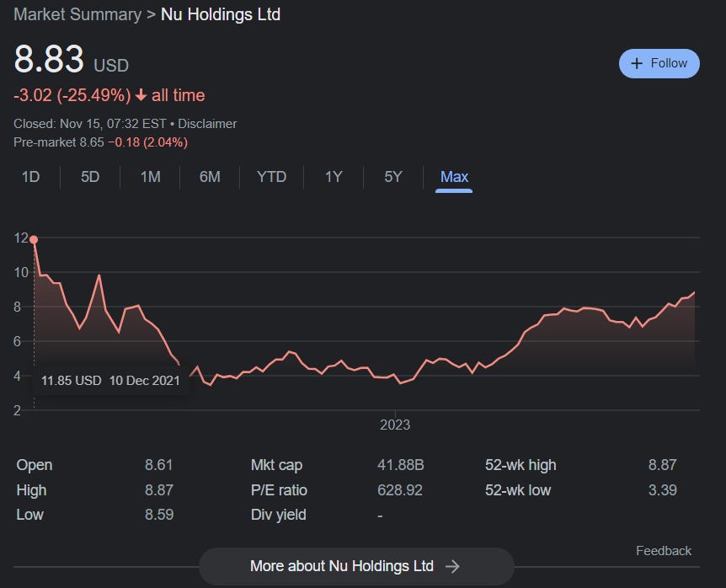The image size is (726, 588).
Task: Select the 1D time range tab
Action: (x=30, y=177)
